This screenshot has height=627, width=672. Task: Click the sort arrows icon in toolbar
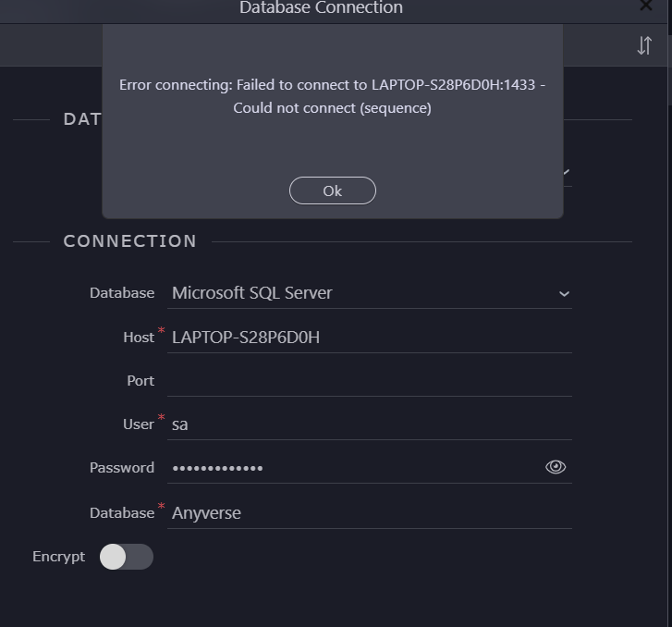click(x=644, y=45)
